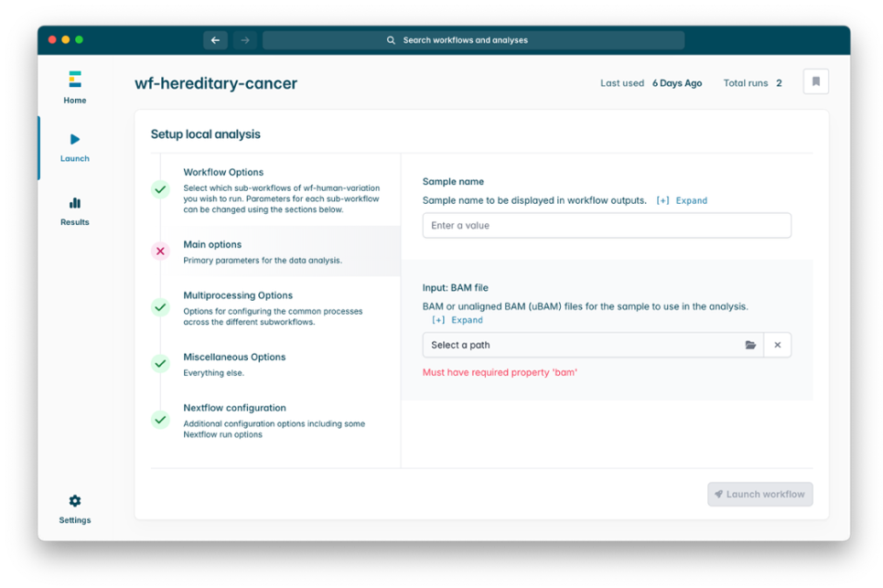Open the Launch play icon
The height and width of the screenshot is (588, 883).
[75, 139]
